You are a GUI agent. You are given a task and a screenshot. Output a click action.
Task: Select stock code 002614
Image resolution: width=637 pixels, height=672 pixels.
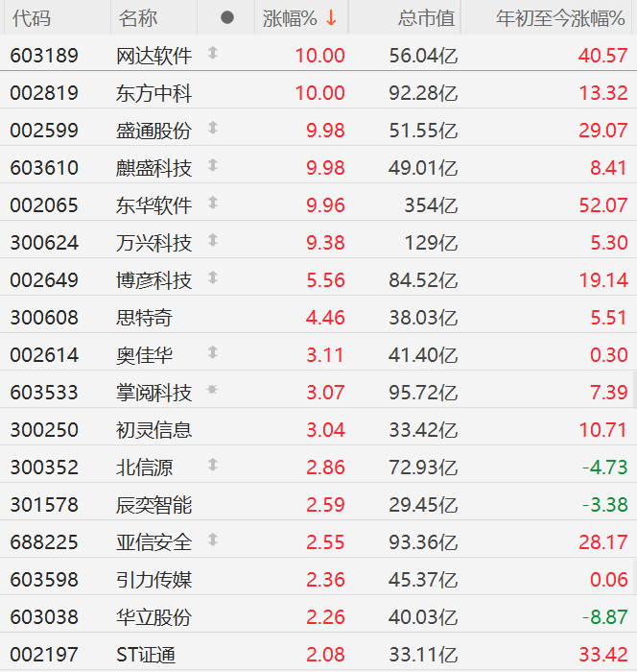point(44,355)
